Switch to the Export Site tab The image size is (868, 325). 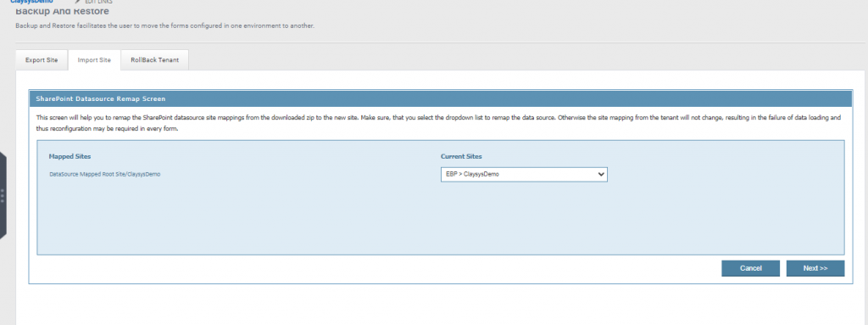point(42,60)
